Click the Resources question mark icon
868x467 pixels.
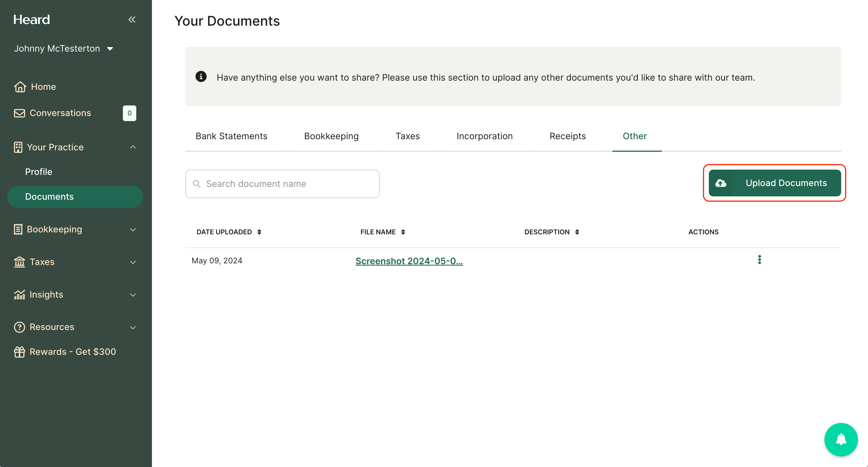[x=19, y=327]
